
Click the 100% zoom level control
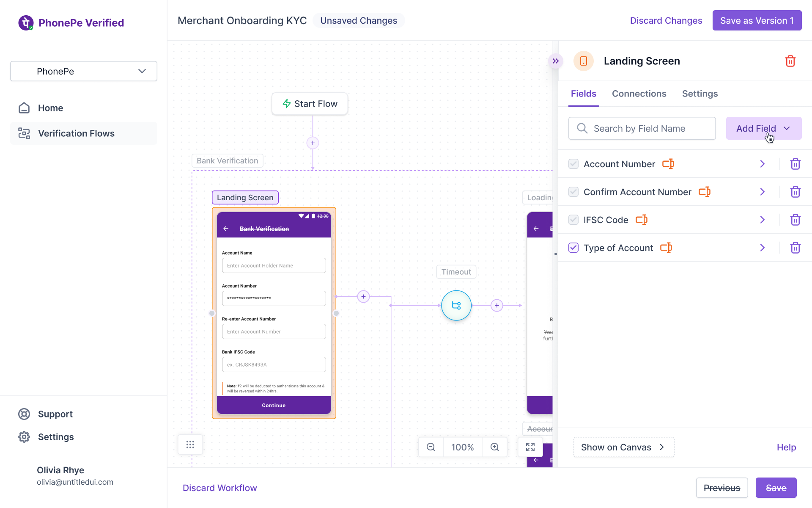point(462,447)
